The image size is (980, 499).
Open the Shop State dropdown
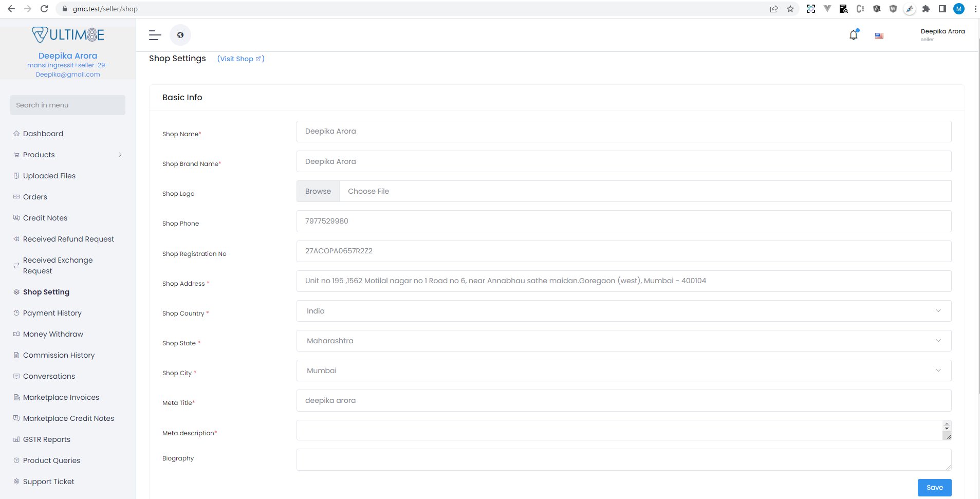[623, 341]
